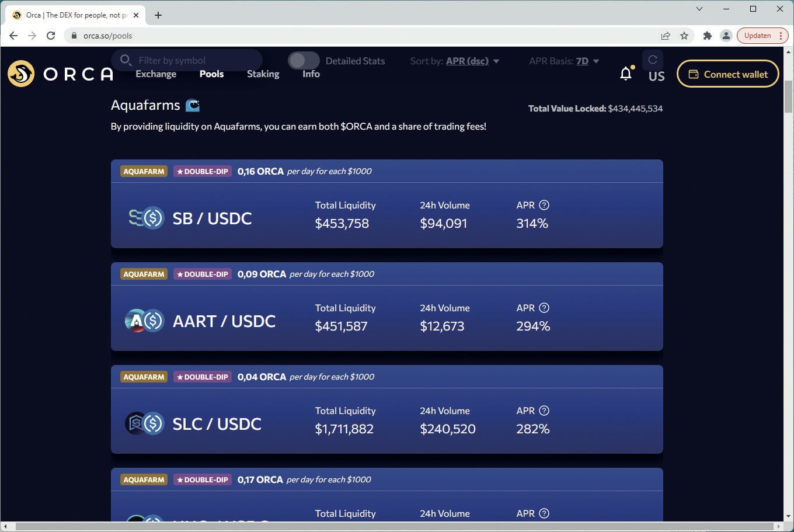Click the ORCA wordmark link
Viewport: 794px width, 532px height.
pos(78,74)
